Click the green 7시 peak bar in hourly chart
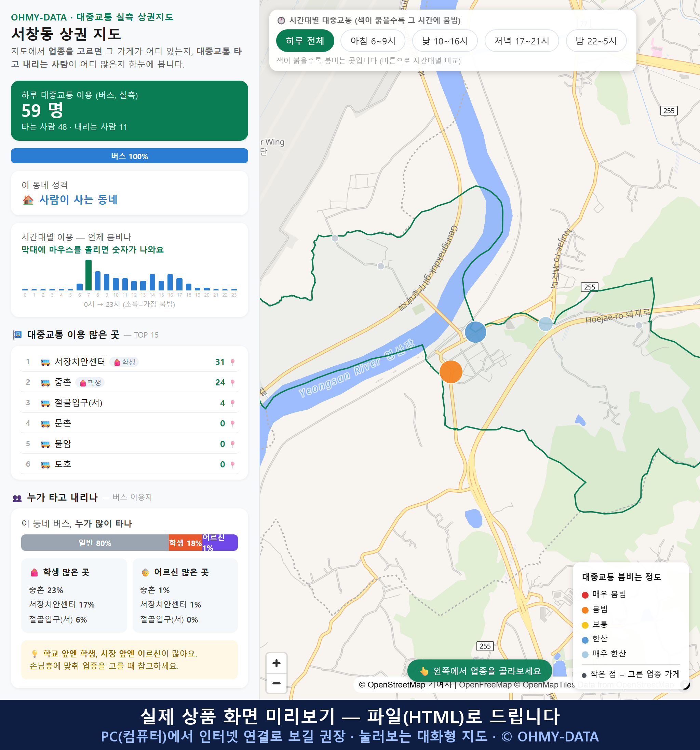700x750 pixels. click(88, 275)
